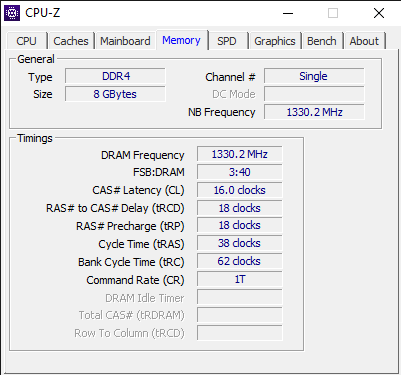The height and width of the screenshot is (375, 401).
Task: Click the empty Row To Column field
Action: pyautogui.click(x=239, y=333)
